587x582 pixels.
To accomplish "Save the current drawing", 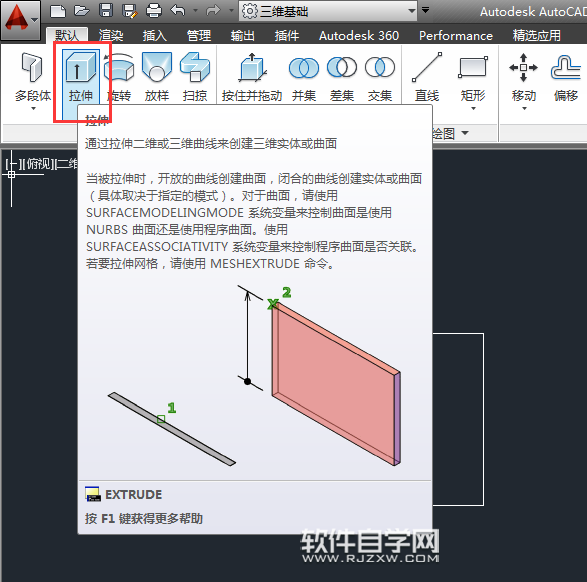I will [x=106, y=11].
